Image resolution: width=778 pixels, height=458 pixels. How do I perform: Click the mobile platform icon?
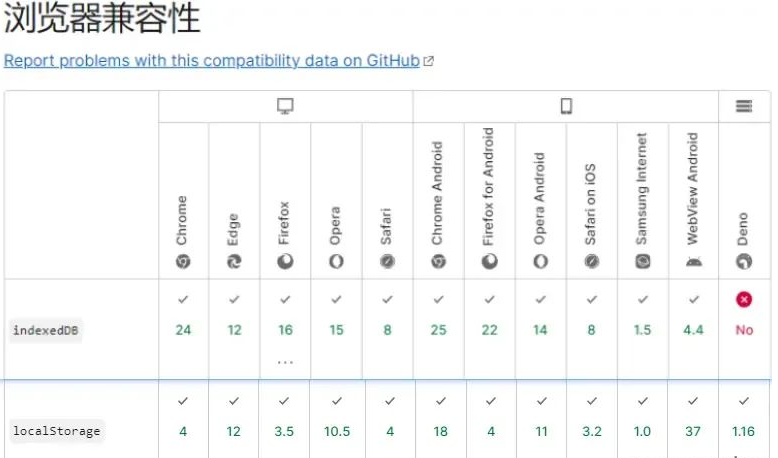[566, 106]
